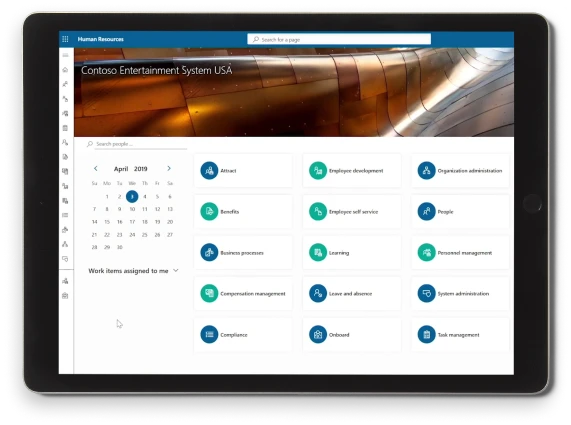Screen dimensions: 571x425
Task: Select April 17 in the calendar
Action: [132, 222]
